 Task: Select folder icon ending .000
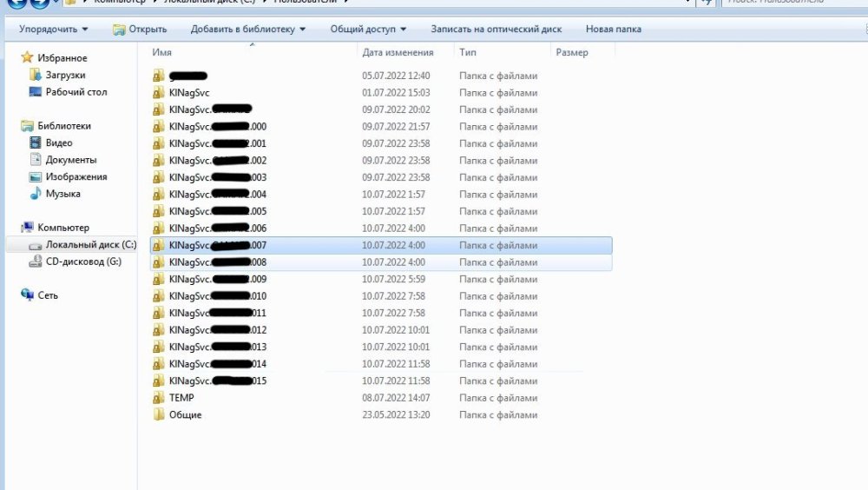(159, 126)
